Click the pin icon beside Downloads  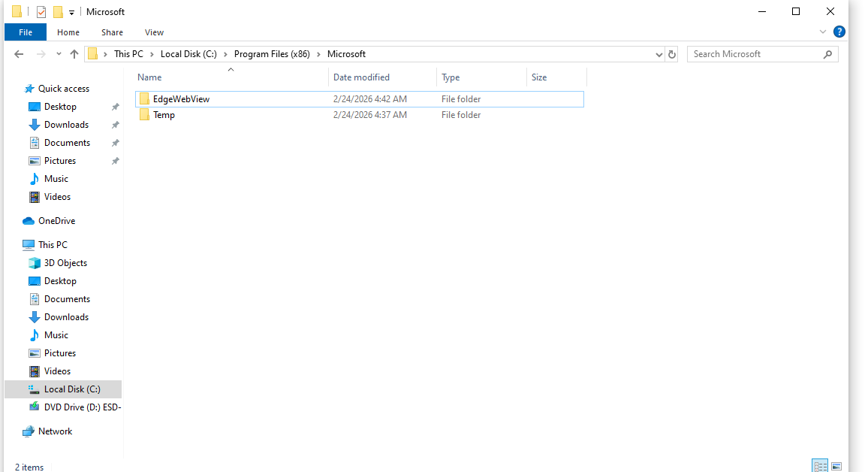(x=115, y=125)
